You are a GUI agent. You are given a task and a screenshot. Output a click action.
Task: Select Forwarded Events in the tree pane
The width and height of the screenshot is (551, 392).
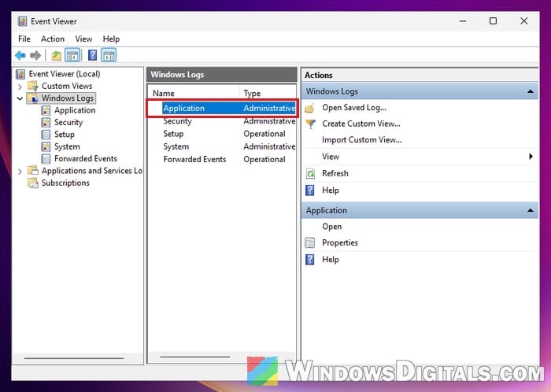(85, 159)
